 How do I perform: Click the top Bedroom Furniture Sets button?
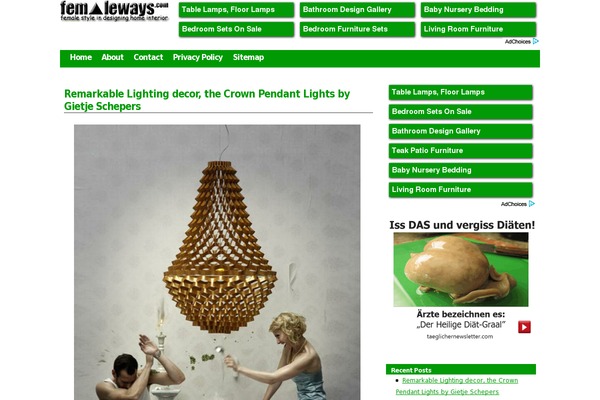coord(357,29)
